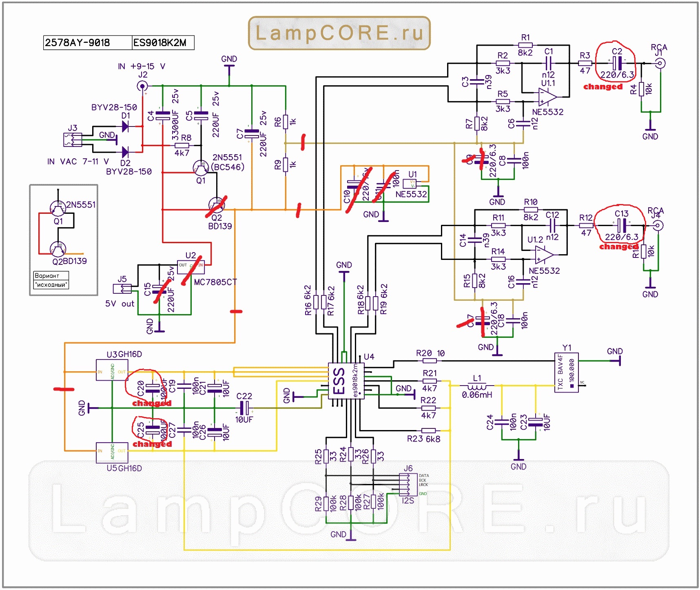Click the 'IN VAC 7-11 V' label

pyautogui.click(x=78, y=162)
